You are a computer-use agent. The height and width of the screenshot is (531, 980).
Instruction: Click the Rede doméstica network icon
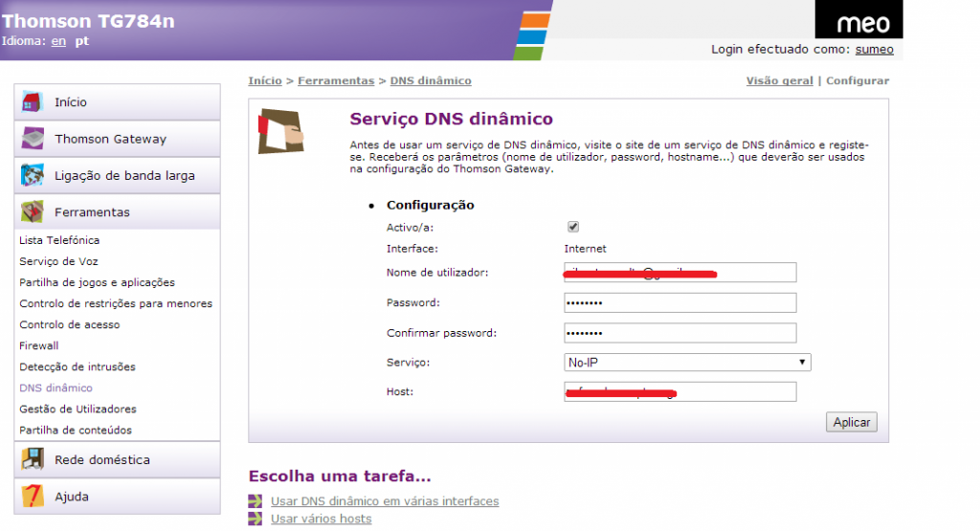point(33,460)
